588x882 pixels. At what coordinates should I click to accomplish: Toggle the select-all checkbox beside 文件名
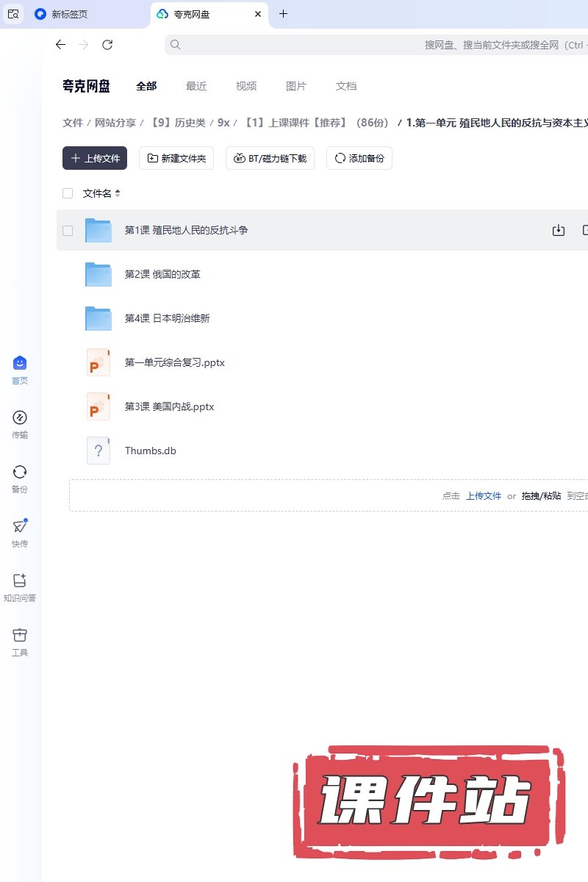(68, 193)
